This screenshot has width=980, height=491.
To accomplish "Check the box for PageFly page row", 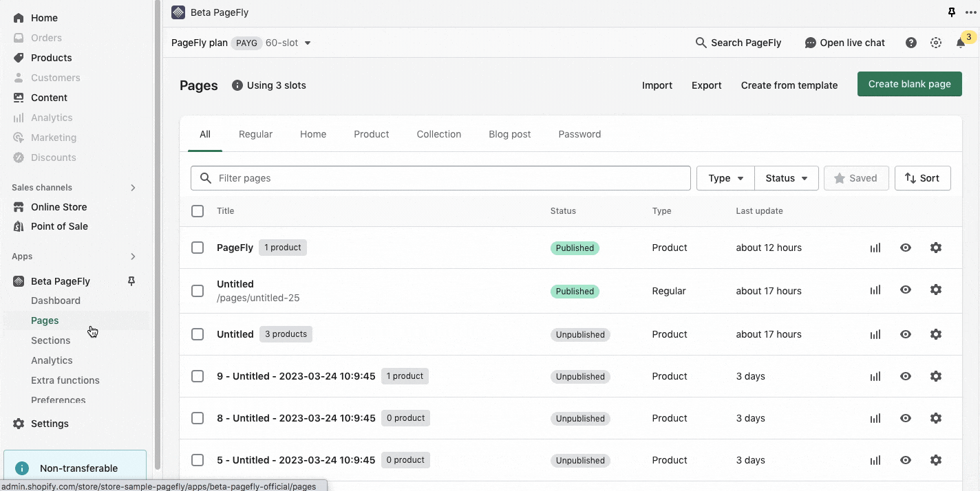I will (x=198, y=248).
